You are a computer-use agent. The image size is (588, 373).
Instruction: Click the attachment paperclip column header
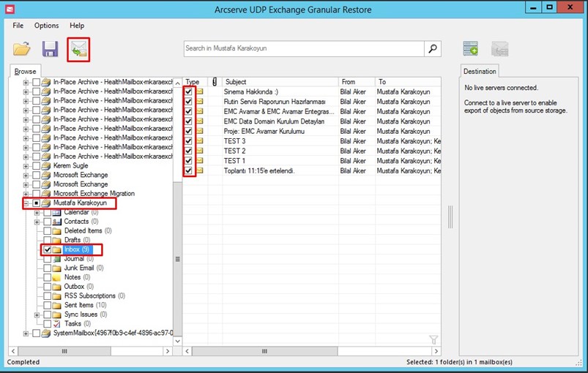click(x=215, y=82)
